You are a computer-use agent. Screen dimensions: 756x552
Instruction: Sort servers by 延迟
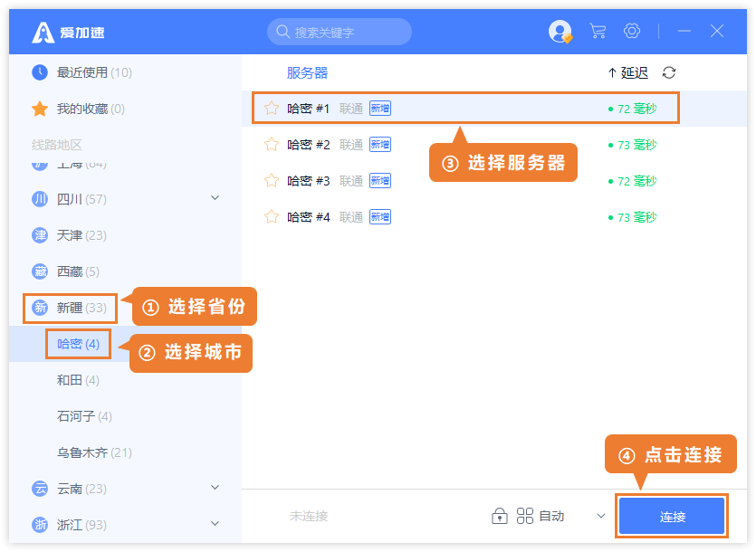[628, 72]
